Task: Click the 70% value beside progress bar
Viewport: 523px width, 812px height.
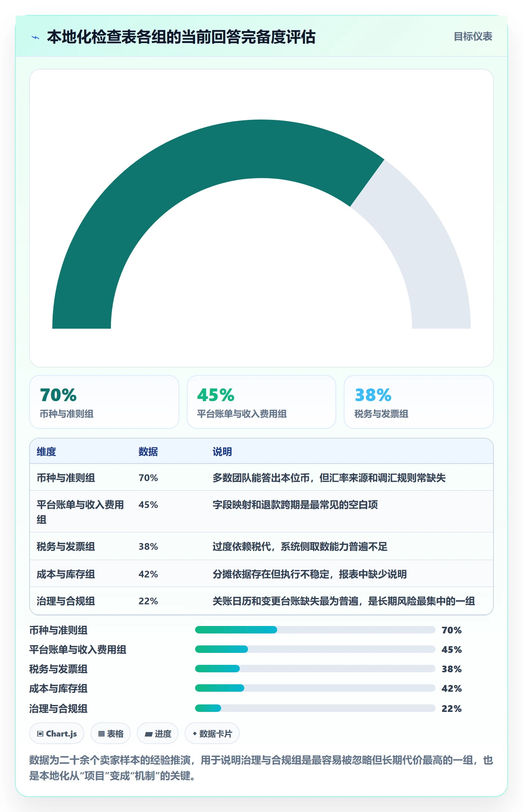Action: click(x=452, y=630)
